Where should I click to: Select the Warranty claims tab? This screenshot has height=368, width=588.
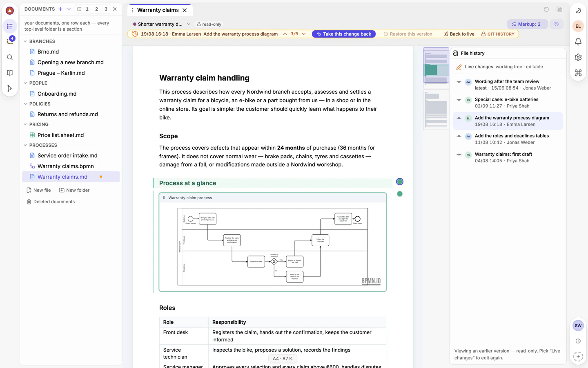(158, 10)
